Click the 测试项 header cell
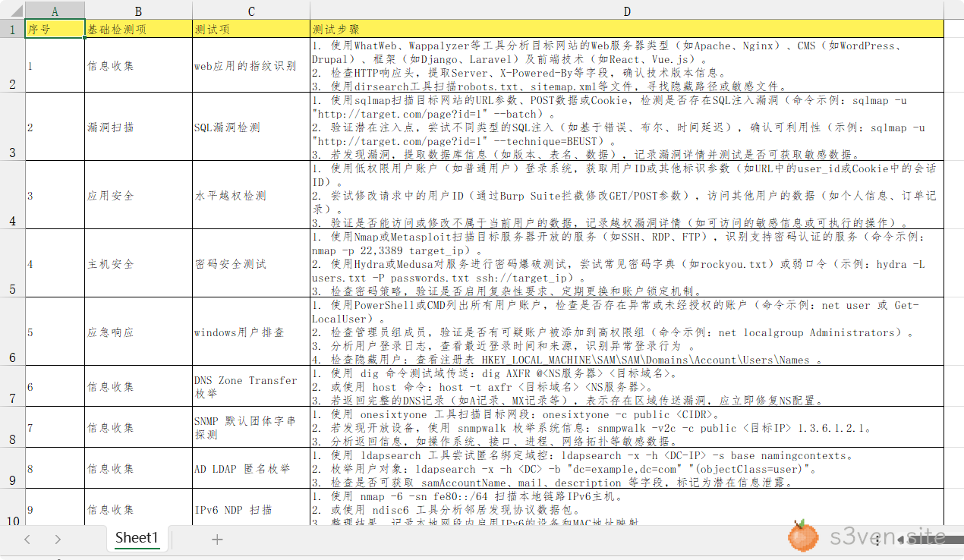The width and height of the screenshot is (964, 560). (251, 30)
